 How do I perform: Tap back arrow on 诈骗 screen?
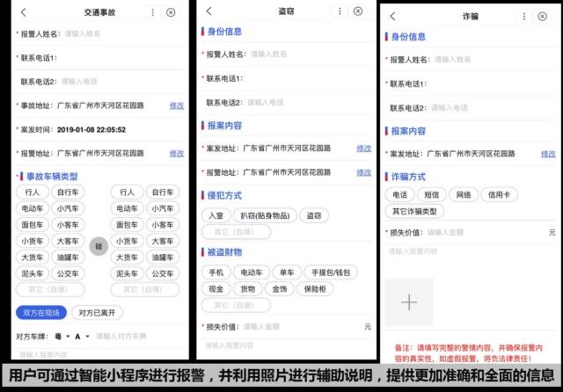pos(392,16)
